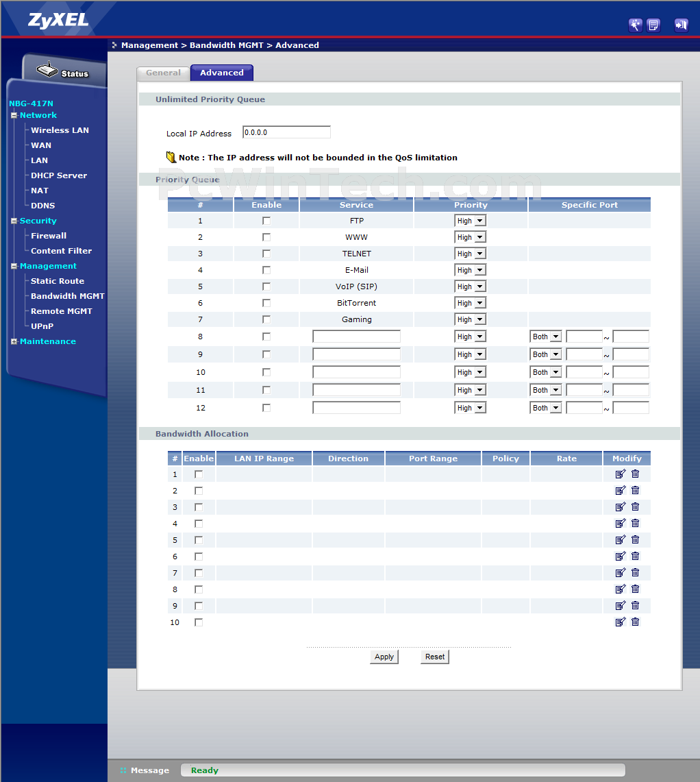Edit bandwidth allocation rule 3
This screenshot has width=700, height=782.
(621, 506)
